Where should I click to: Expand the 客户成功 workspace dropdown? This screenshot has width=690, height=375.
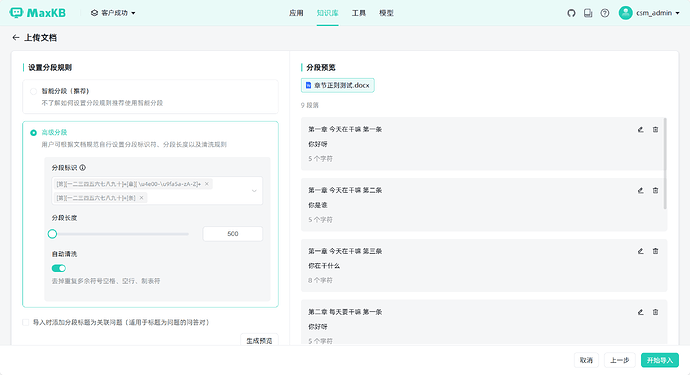[113, 13]
